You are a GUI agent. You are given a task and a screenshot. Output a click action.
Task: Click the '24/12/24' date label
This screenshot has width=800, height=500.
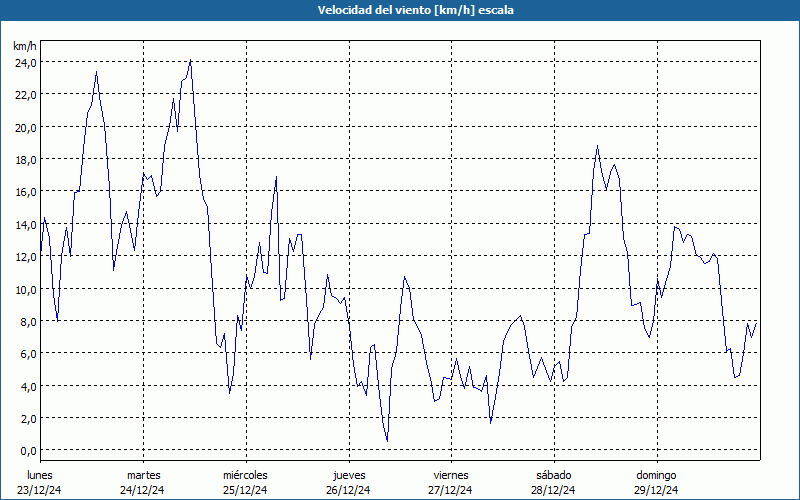[x=142, y=490]
